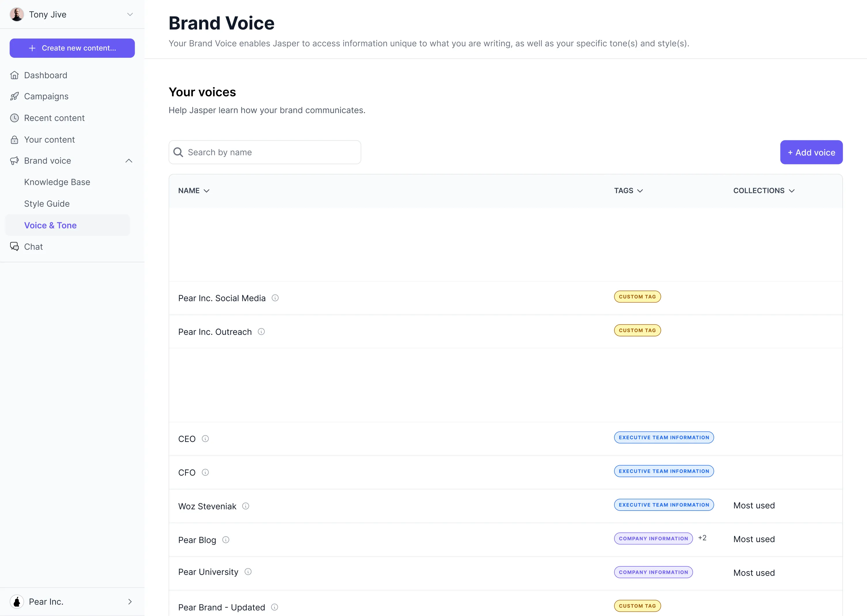The height and width of the screenshot is (616, 867).
Task: Click info icon next to Woz Steveniak
Action: pos(246,506)
